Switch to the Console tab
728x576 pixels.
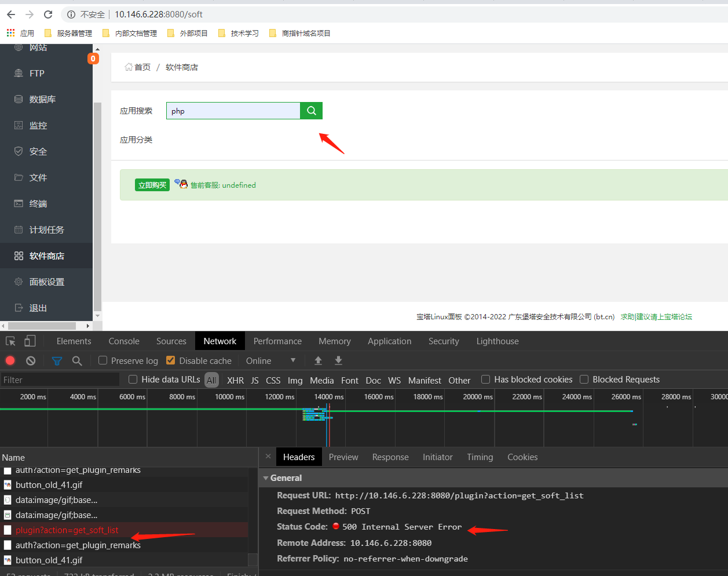[124, 341]
